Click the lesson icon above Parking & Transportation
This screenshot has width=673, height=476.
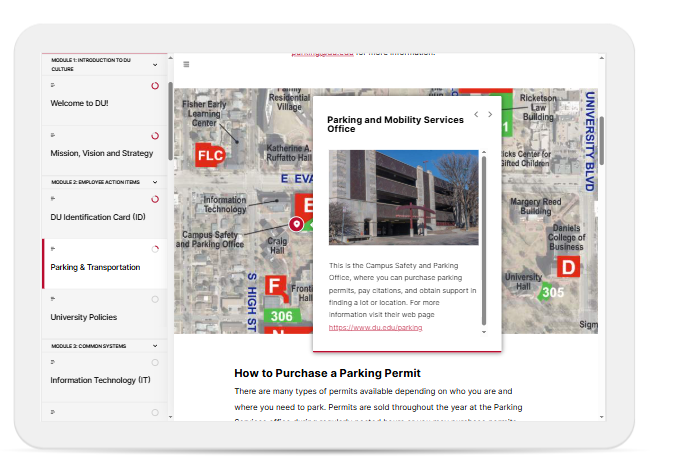pyautogui.click(x=53, y=249)
